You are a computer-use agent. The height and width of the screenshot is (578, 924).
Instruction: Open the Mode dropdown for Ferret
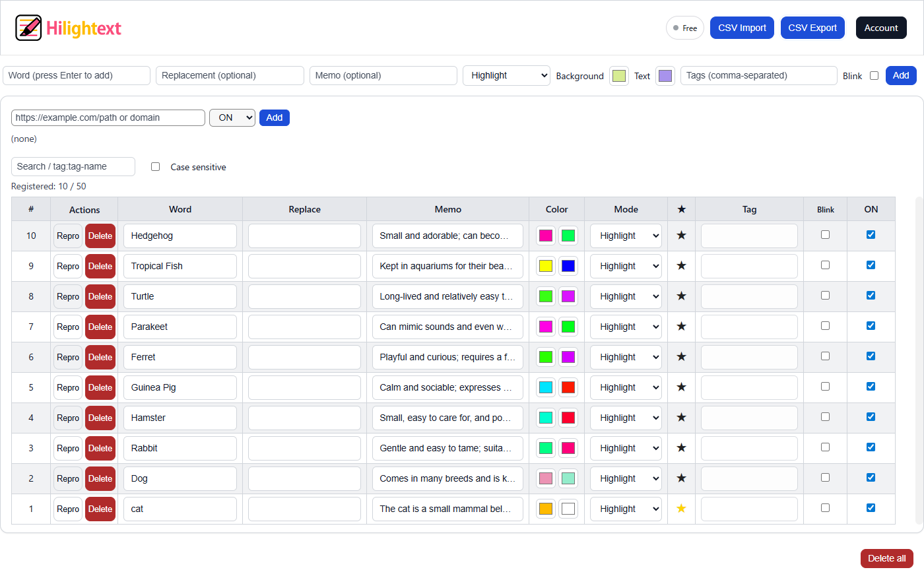[x=626, y=357]
